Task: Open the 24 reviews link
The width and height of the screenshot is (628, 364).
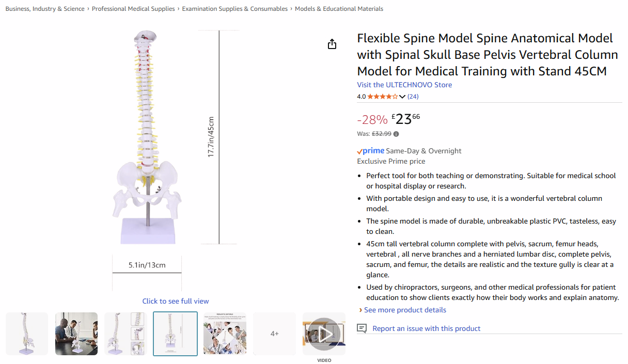Action: 413,97
